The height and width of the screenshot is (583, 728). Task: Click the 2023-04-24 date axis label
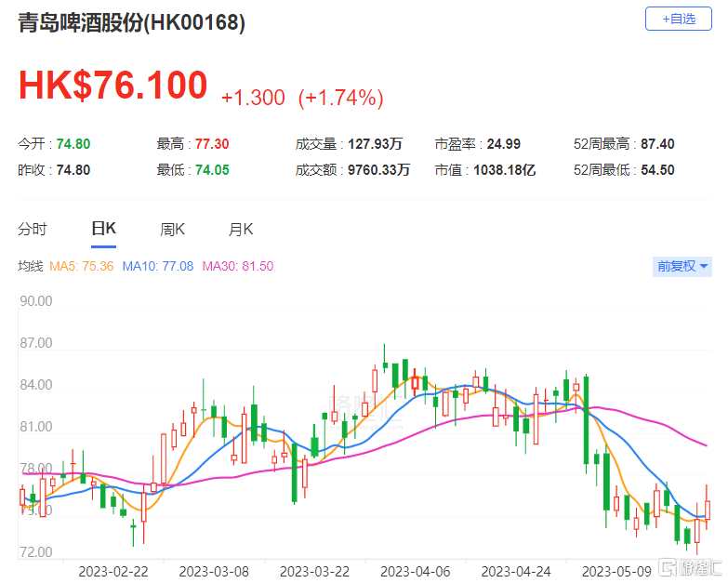(516, 572)
